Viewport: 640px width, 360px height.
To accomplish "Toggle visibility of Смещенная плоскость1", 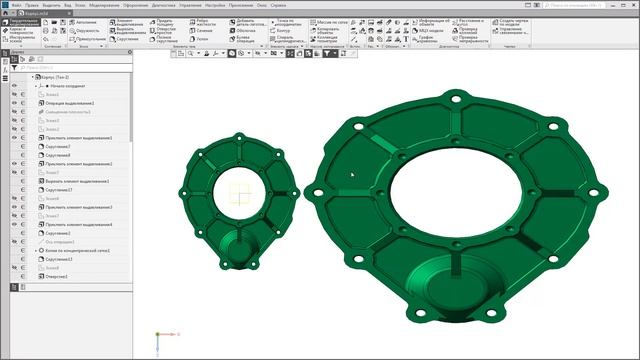I will point(14,111).
